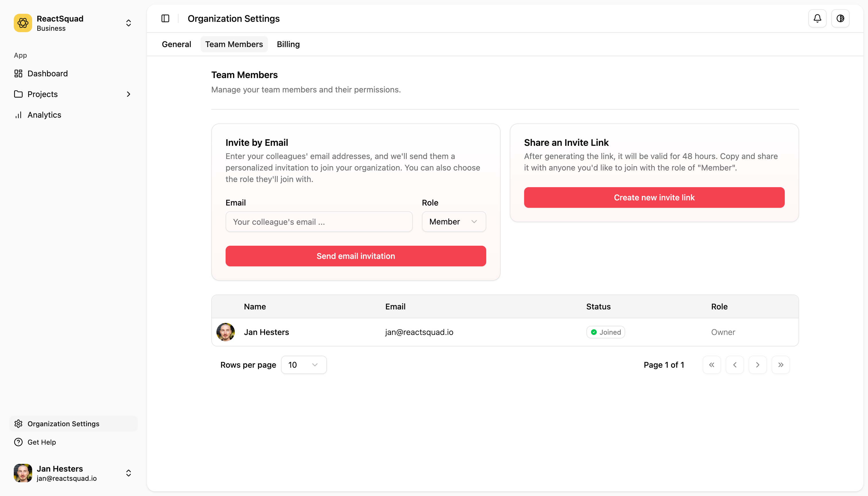868x496 pixels.
Task: Open the Role dropdown showing Member
Action: pos(454,221)
